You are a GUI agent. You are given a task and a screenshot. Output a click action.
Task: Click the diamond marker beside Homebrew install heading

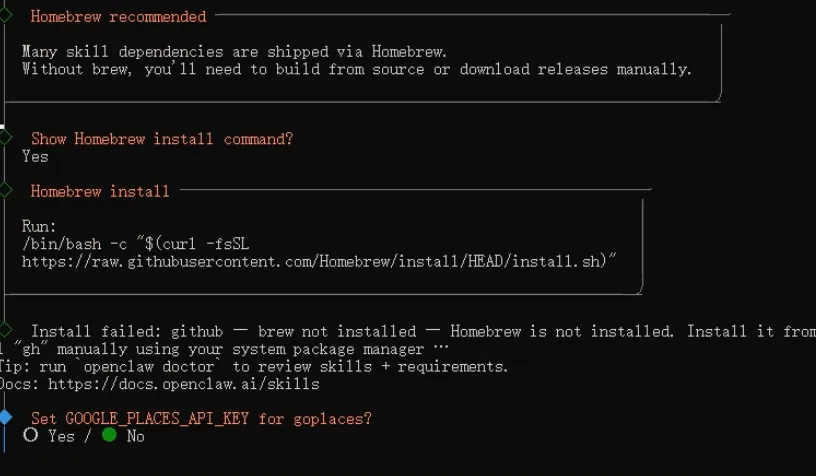(x=5, y=190)
